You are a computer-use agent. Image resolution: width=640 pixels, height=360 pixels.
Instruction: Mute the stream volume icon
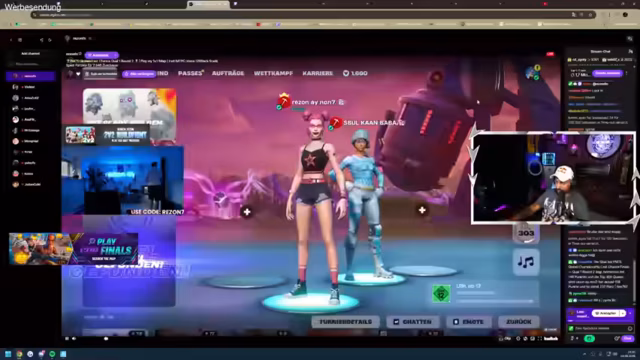pyautogui.click(x=74, y=338)
